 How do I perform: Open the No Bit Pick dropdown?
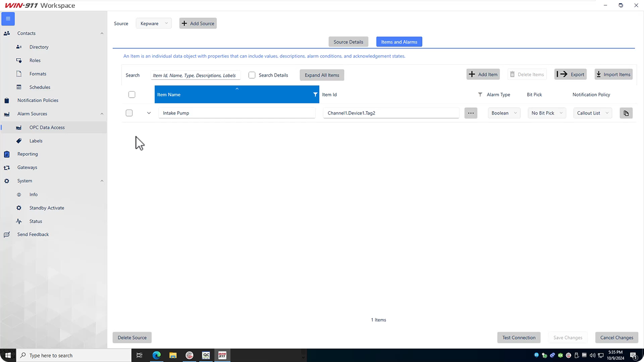pyautogui.click(x=547, y=113)
